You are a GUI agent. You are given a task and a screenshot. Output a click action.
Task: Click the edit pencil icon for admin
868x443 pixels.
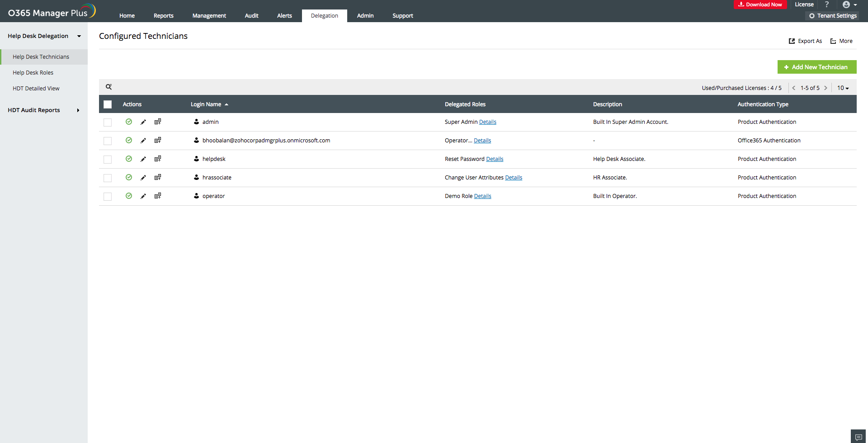tap(143, 122)
